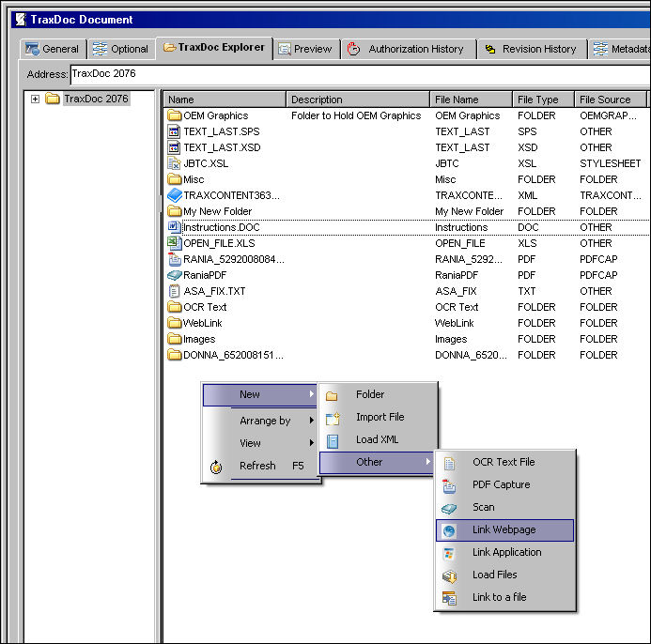Choose PDF Capture menu entry
651x644 pixels.
click(504, 484)
